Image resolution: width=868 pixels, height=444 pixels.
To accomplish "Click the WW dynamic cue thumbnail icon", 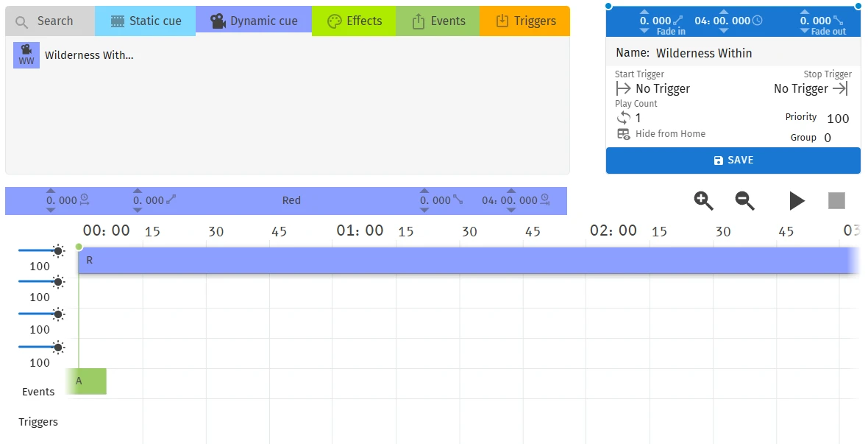I will (26, 55).
